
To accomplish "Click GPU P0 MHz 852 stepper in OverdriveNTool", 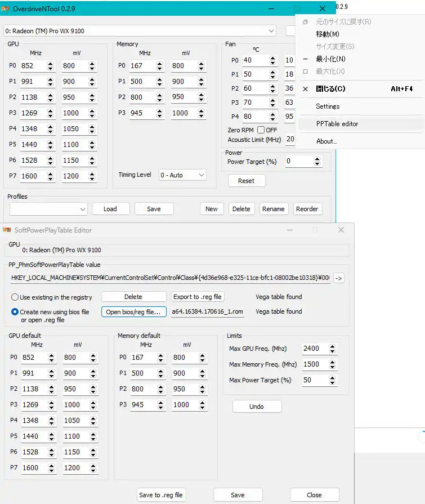I will (x=51, y=66).
